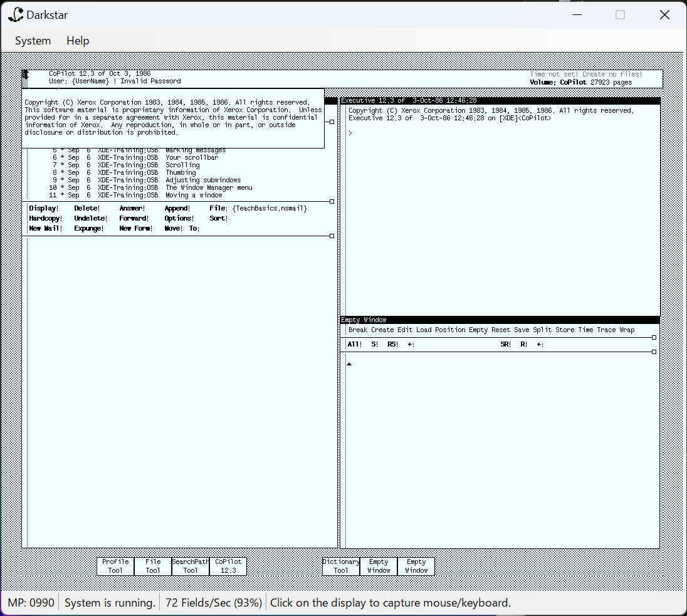Open the CoPilot 12.3 icon
The width and height of the screenshot is (687, 616).
coord(228,566)
